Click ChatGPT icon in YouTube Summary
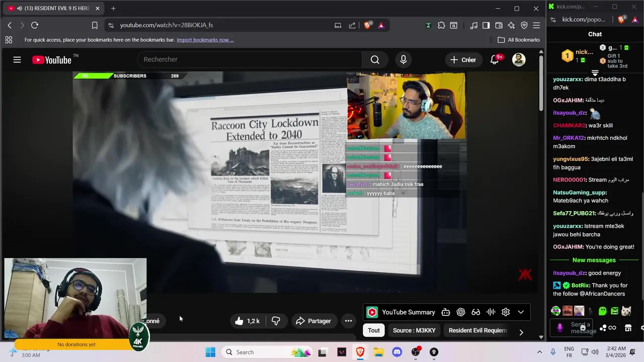The image size is (644, 362). tap(460, 312)
